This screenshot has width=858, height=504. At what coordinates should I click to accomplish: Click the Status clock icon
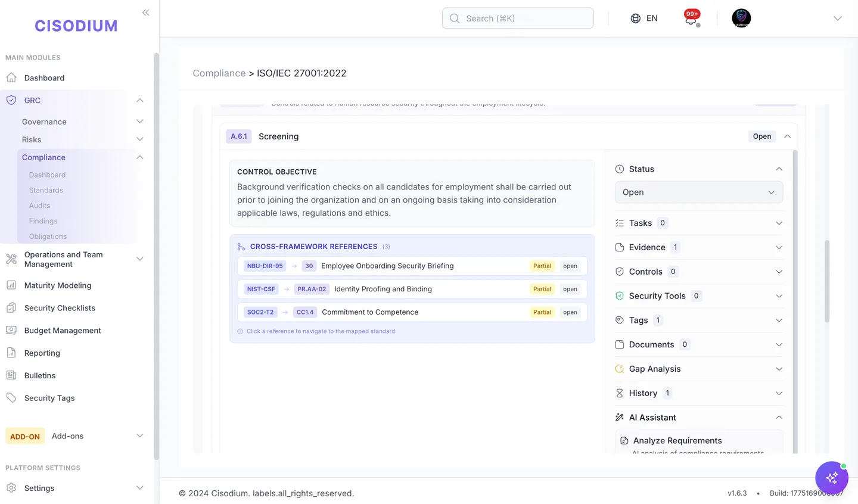click(620, 169)
